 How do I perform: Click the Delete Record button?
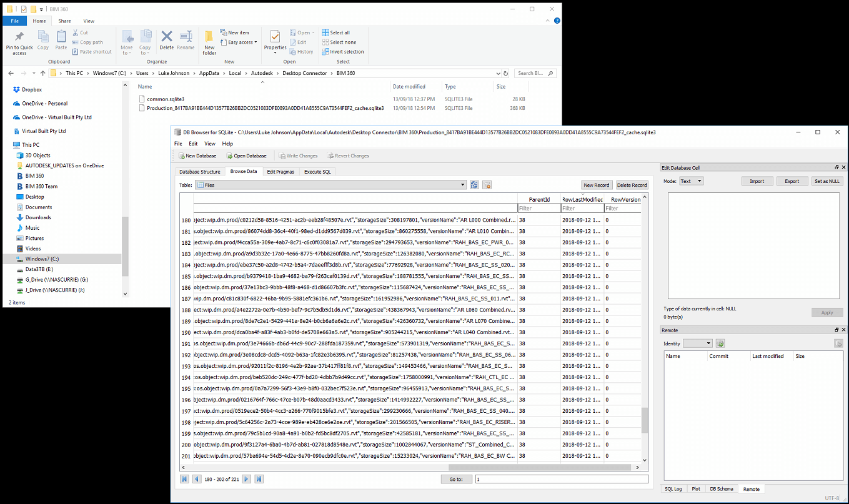[632, 185]
